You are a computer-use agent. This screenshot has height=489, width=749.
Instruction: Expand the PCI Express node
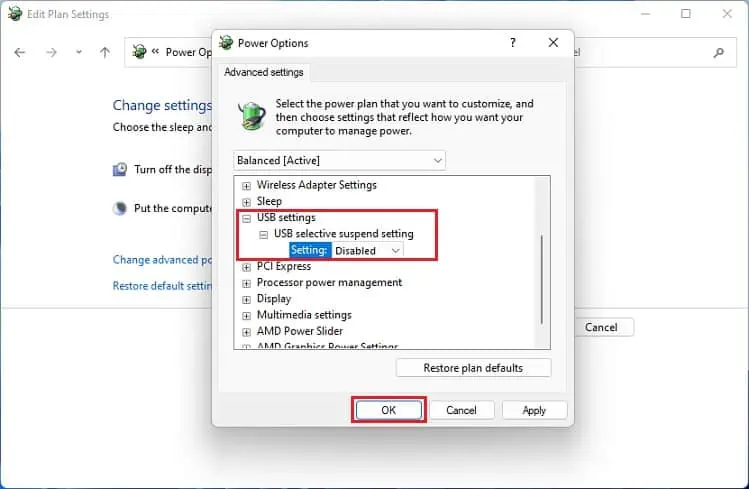[x=246, y=267]
